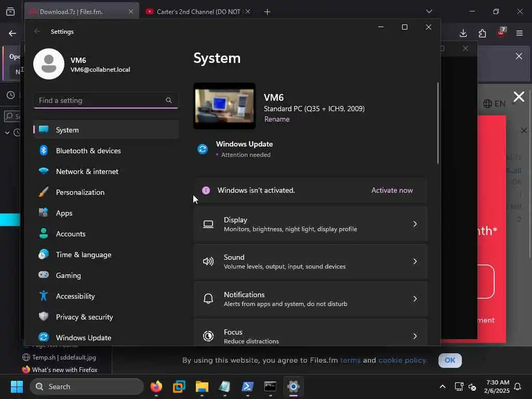Open System category in Settings sidebar

[x=106, y=129]
